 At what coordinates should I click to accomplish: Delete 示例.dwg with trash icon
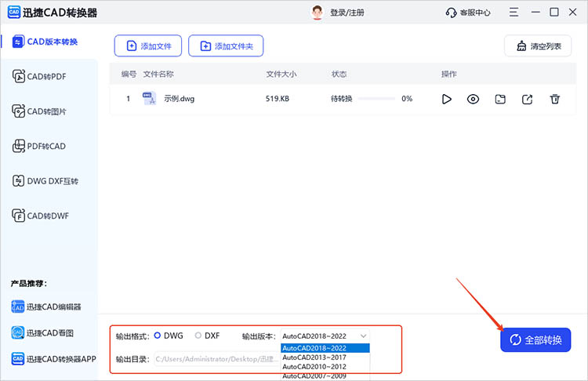554,99
